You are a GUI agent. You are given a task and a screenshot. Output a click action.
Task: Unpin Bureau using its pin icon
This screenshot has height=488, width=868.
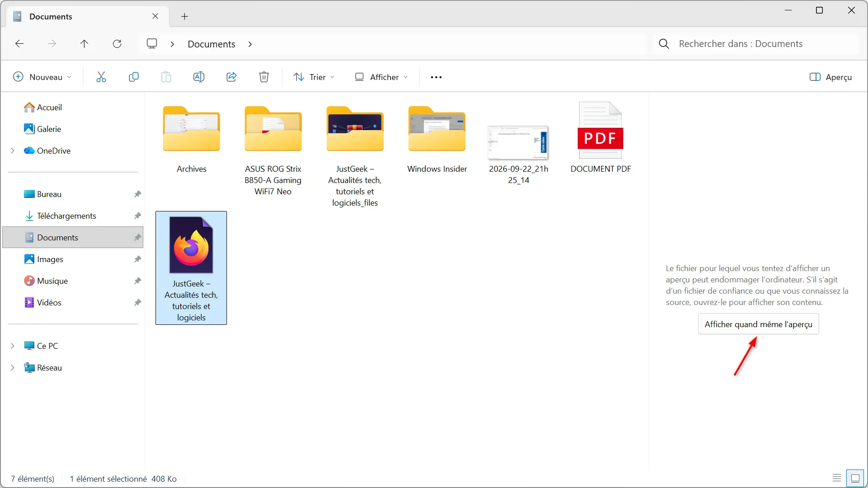[137, 194]
